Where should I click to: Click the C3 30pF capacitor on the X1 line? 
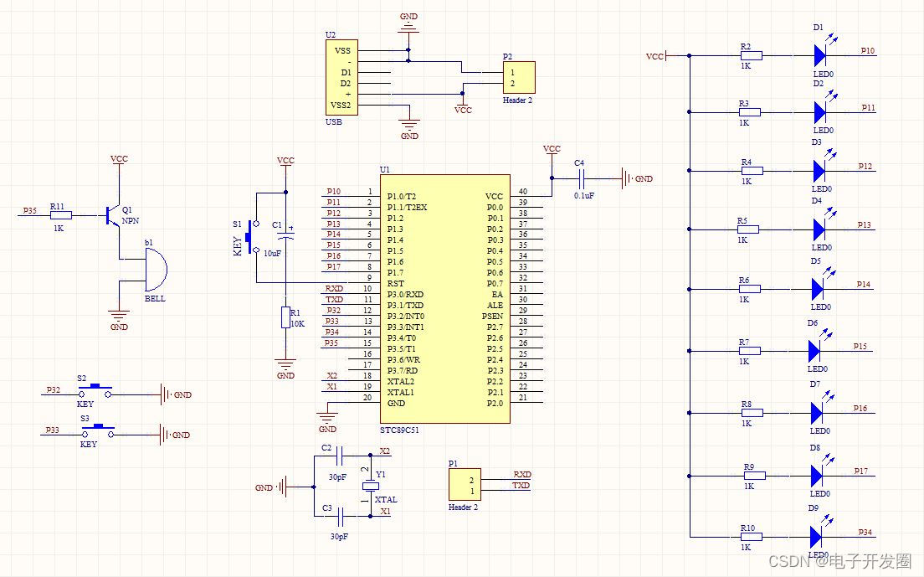(340, 517)
